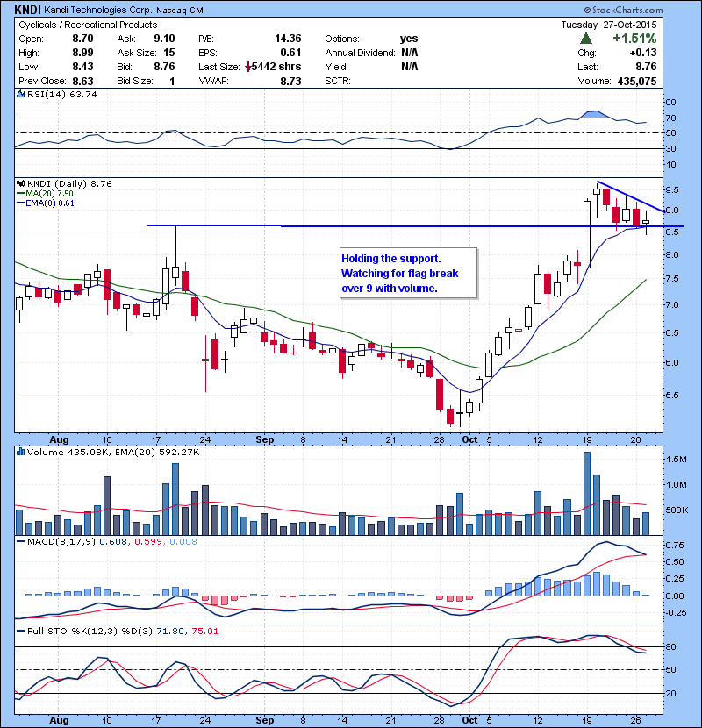Click the Volume panel bar-chart icon
702x728 pixels.
pos(20,452)
